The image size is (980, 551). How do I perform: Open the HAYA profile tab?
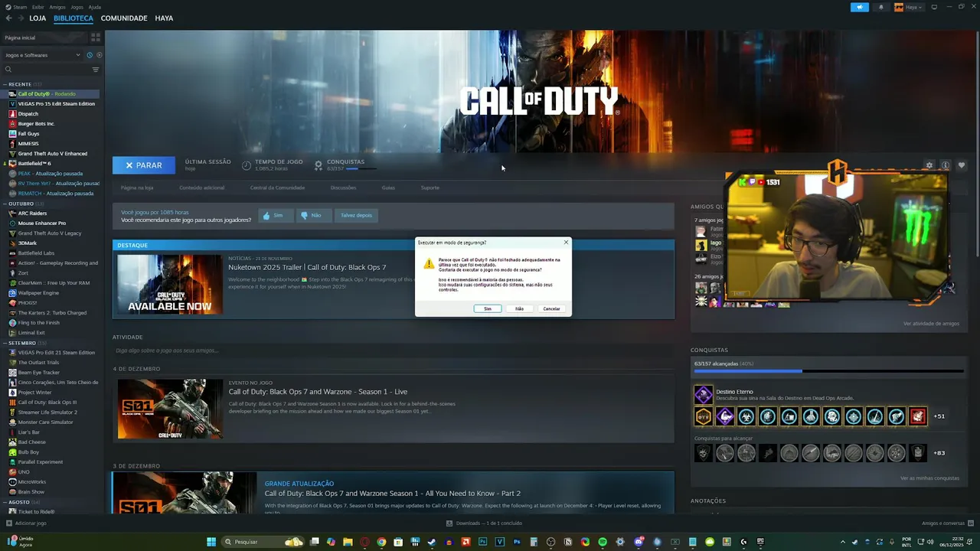(164, 18)
